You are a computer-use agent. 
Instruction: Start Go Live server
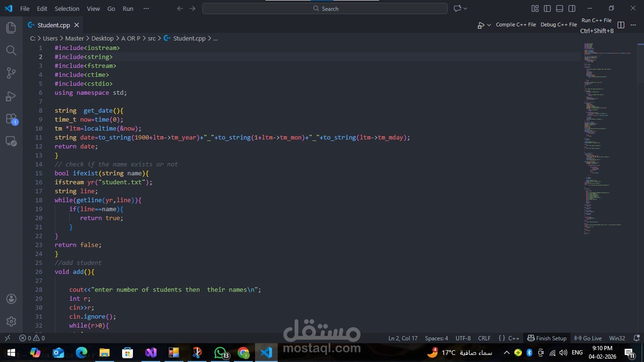tap(588, 338)
